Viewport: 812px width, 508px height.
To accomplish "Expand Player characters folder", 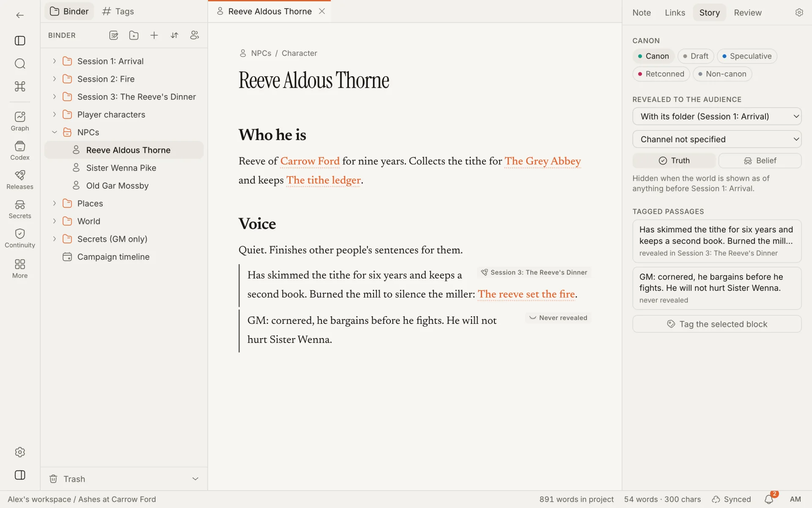I will [x=54, y=114].
